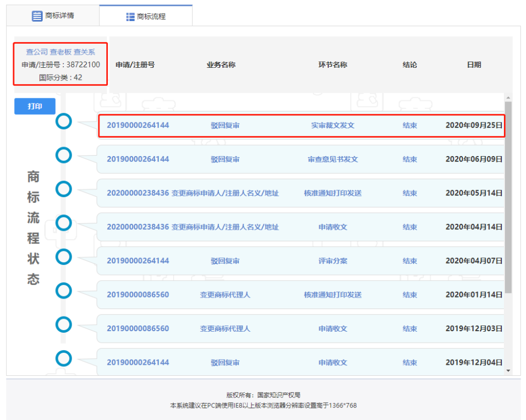Click 变更商标代理人 in the 2019年12月03日 row

(x=225, y=329)
